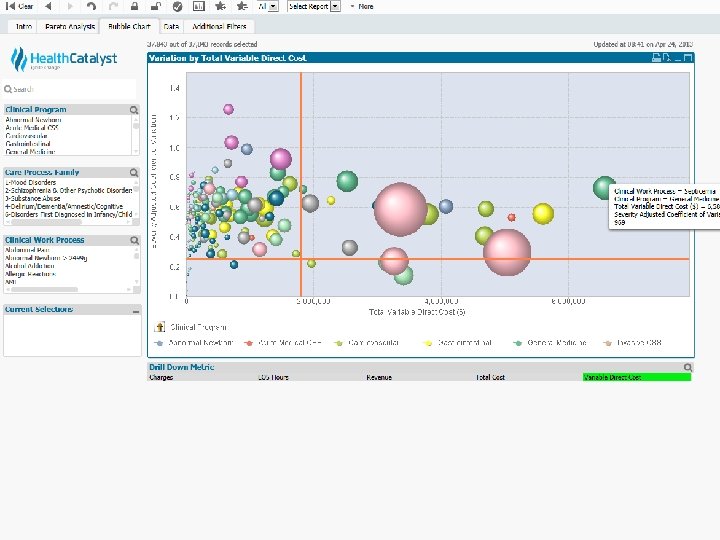This screenshot has height=540, width=720.
Task: Open the quick chart wizard icon
Action: pos(199,6)
